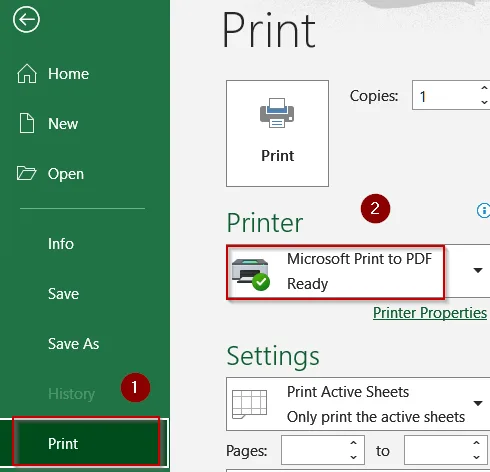490x472 pixels.
Task: Click the printer info icon
Action: tap(483, 210)
